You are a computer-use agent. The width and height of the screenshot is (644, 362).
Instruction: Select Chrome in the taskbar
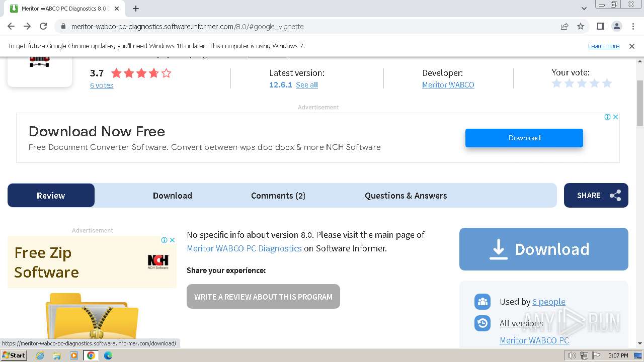pyautogui.click(x=91, y=355)
